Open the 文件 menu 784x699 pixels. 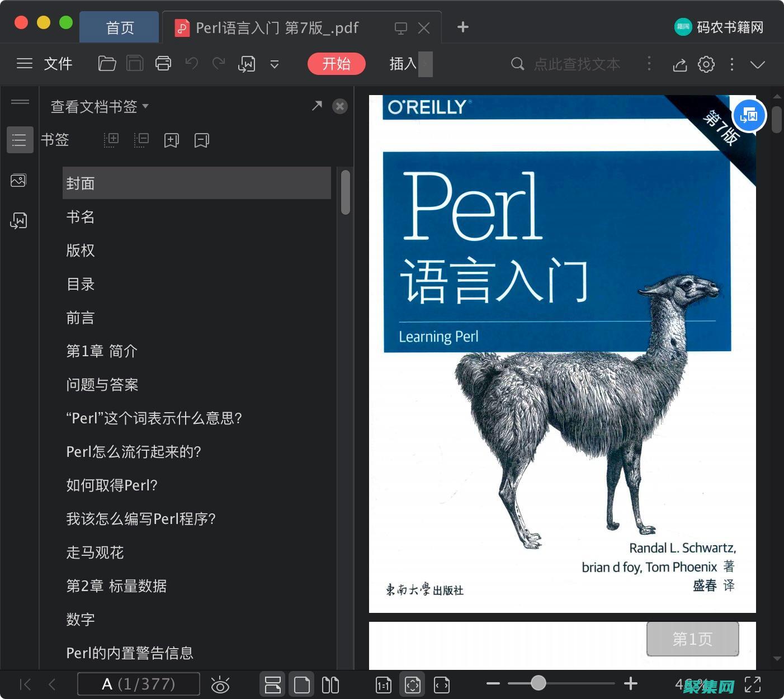tap(58, 63)
